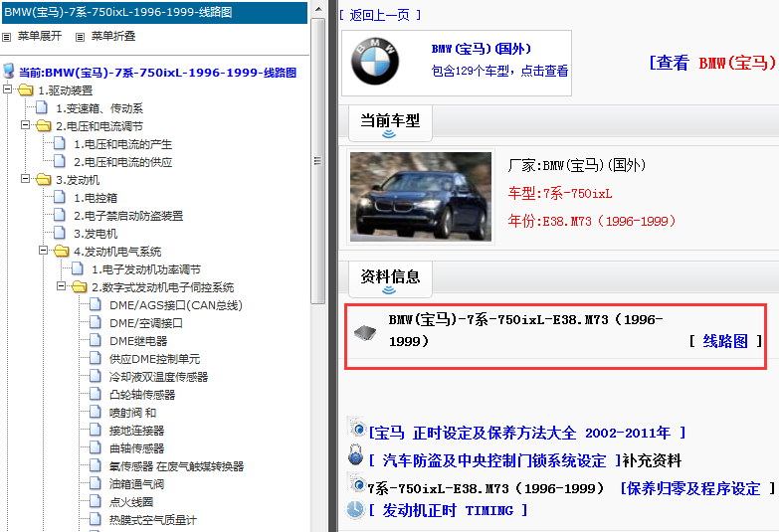Click the 车型:7系-750ixL text
The image size is (779, 532).
coord(560,193)
